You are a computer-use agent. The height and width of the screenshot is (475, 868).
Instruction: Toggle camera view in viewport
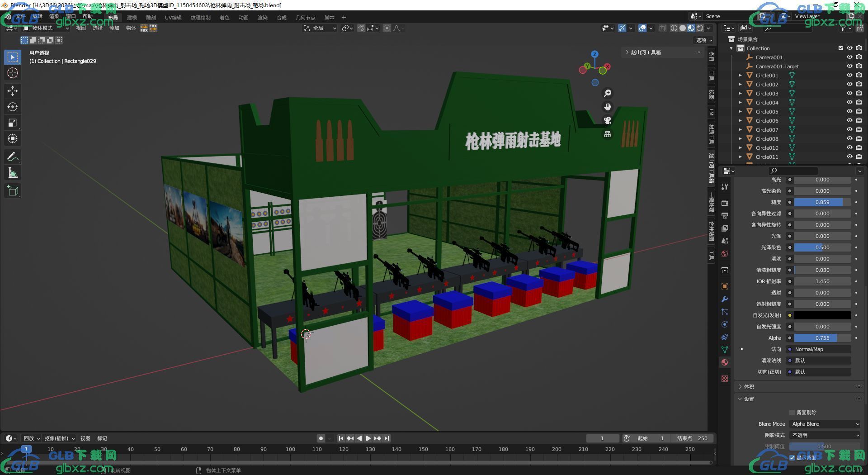click(x=608, y=120)
